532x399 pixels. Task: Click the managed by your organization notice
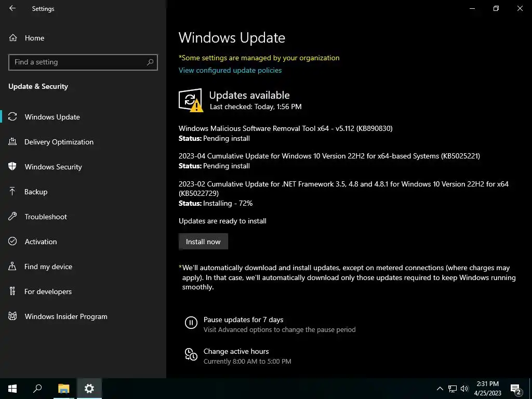pos(259,58)
